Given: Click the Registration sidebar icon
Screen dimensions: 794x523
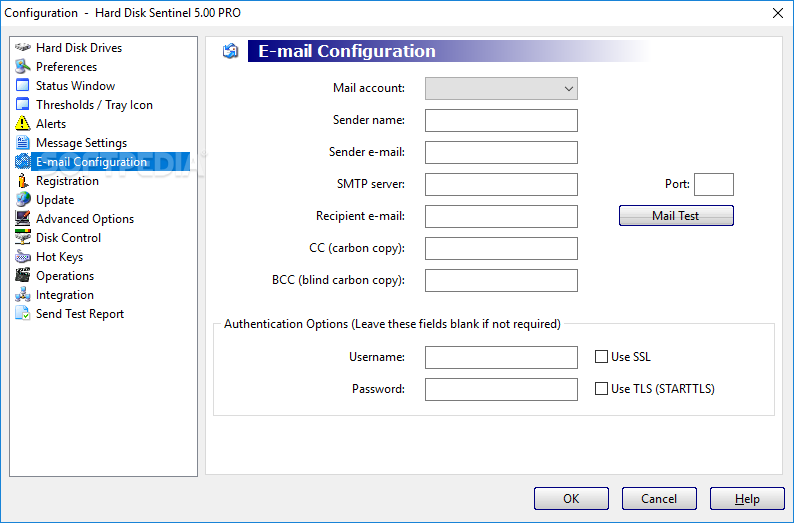Looking at the screenshot, I should [x=23, y=180].
